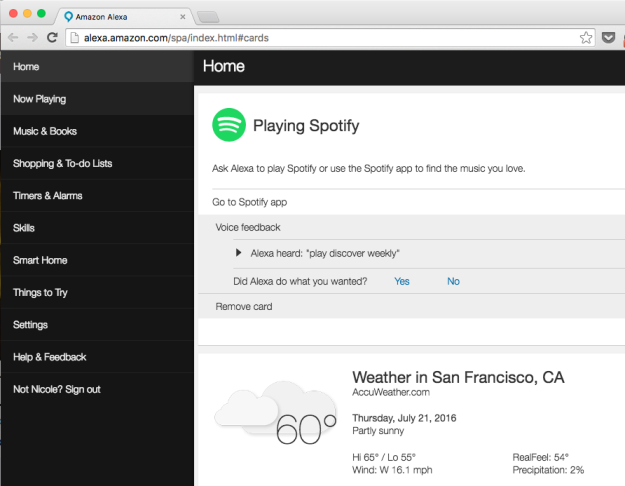Remove the Spotify card

pos(244,307)
